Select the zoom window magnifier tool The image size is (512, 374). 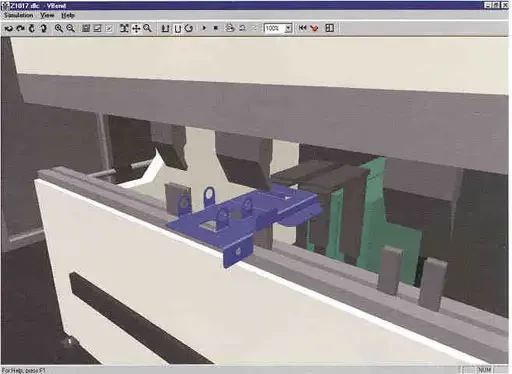click(x=147, y=29)
